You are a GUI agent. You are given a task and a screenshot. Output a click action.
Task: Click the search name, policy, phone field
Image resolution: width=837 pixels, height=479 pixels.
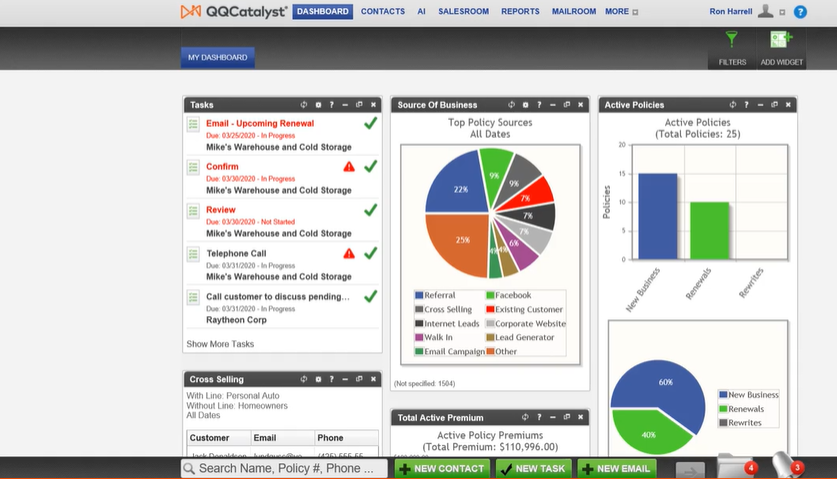[x=284, y=468]
